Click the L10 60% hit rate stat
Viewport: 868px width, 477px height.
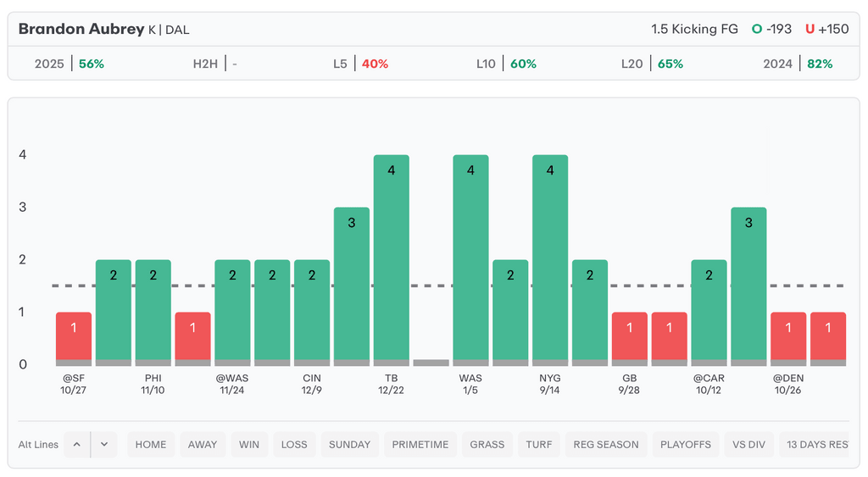click(506, 64)
